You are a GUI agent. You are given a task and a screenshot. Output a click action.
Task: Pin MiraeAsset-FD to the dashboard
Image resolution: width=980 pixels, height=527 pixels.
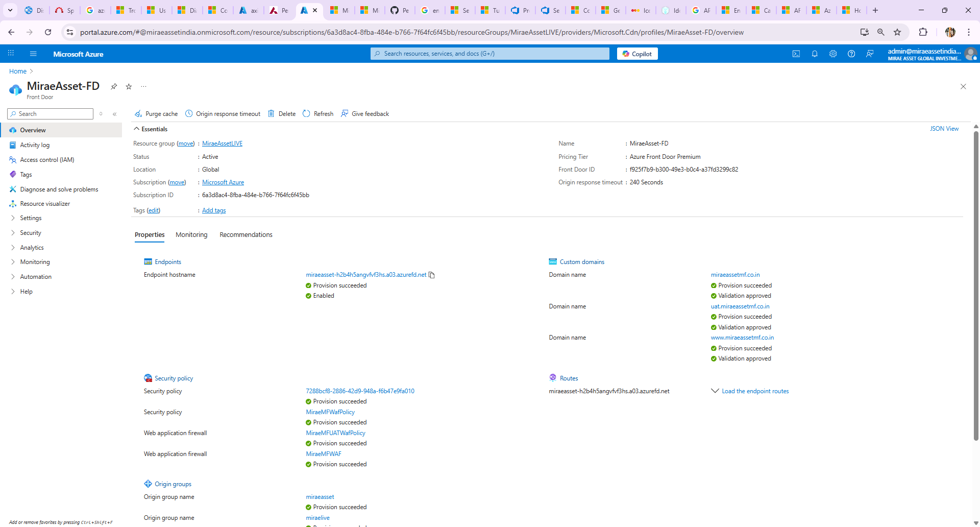114,86
